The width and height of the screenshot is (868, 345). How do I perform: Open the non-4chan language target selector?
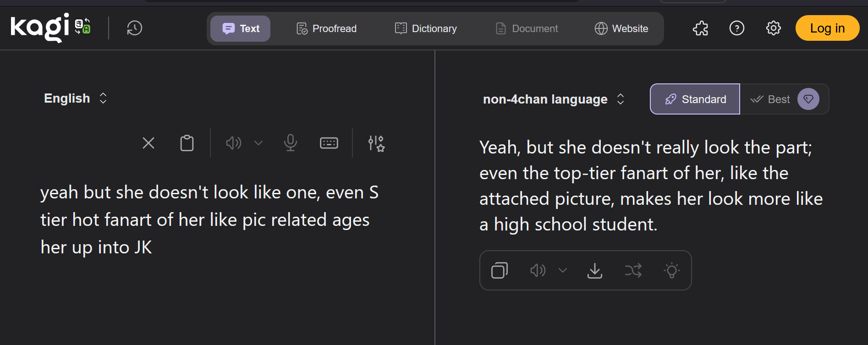[554, 99]
